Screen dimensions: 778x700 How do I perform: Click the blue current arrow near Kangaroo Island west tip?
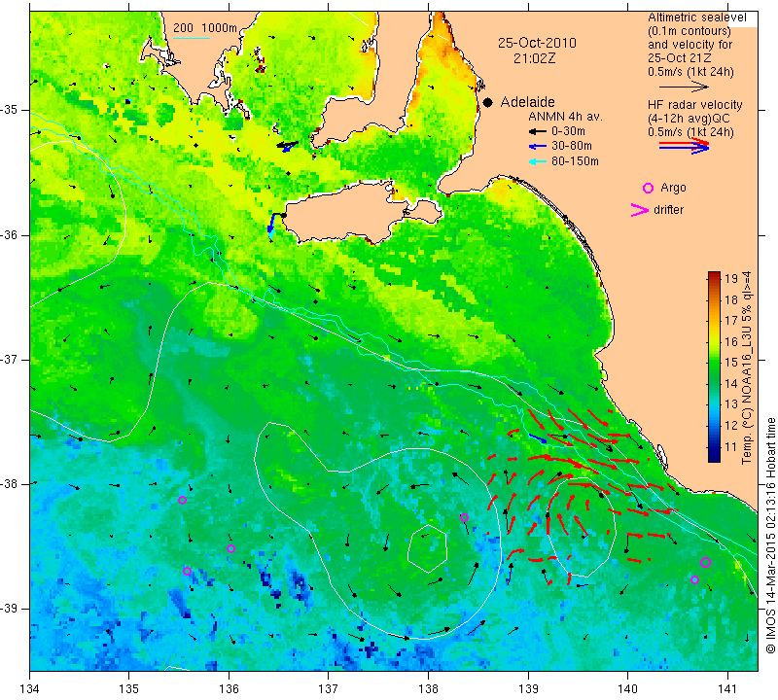point(271,224)
